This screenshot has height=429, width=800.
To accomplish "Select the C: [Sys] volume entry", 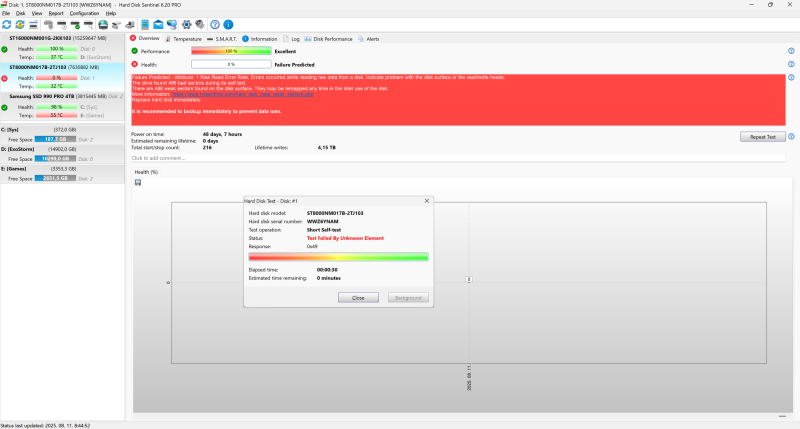I will (62, 135).
